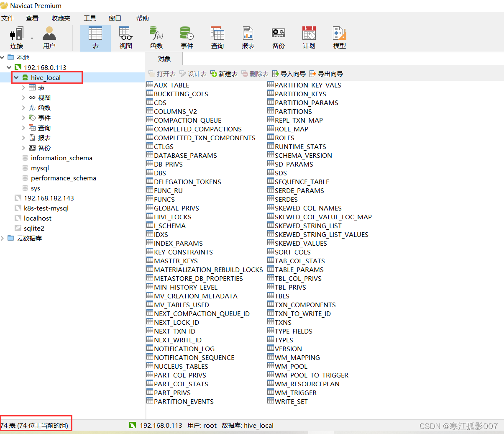Image resolution: width=504 pixels, height=434 pixels.
Task: Expand the 表 node under hive_local
Action: pos(23,87)
